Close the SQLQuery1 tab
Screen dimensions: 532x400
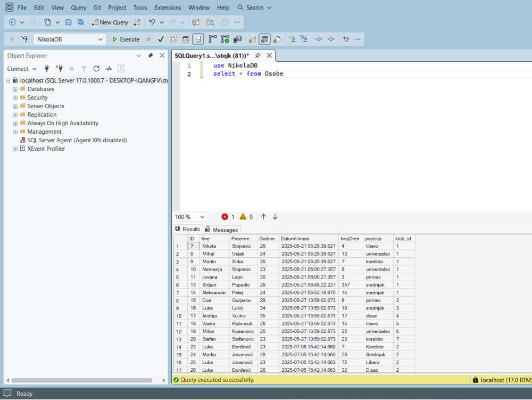pyautogui.click(x=269, y=56)
